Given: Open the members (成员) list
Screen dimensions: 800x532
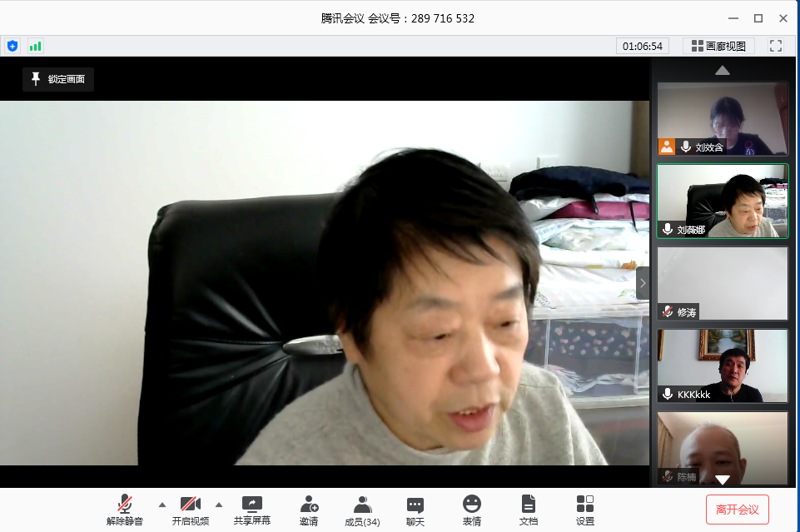Looking at the screenshot, I should pyautogui.click(x=362, y=510).
